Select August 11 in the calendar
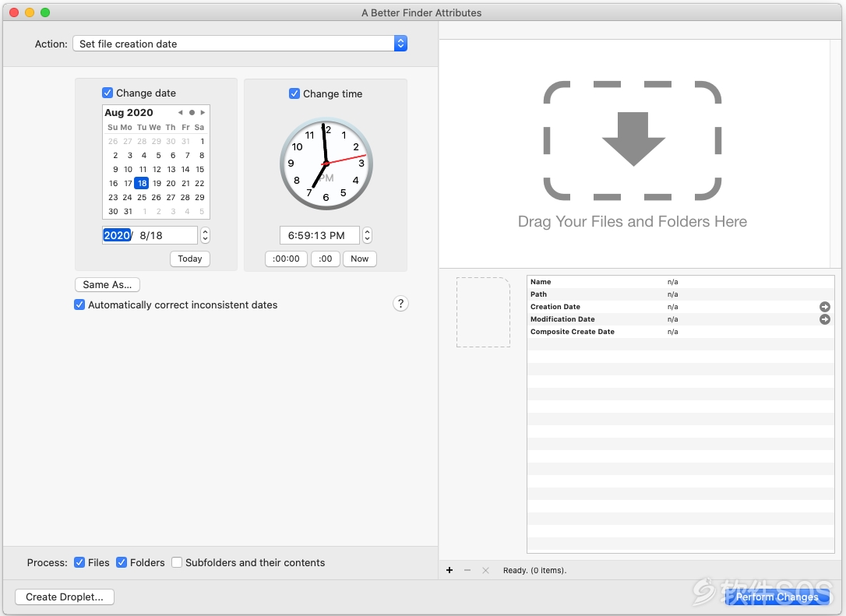 coord(143,169)
